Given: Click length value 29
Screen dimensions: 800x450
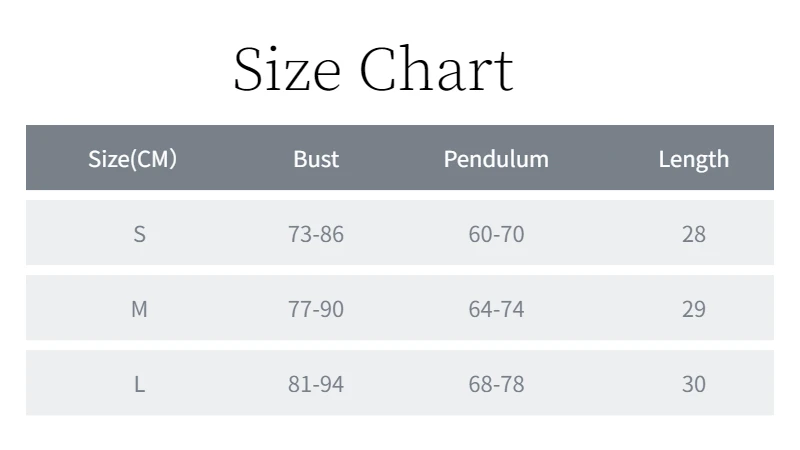Looking at the screenshot, I should 693,309.
